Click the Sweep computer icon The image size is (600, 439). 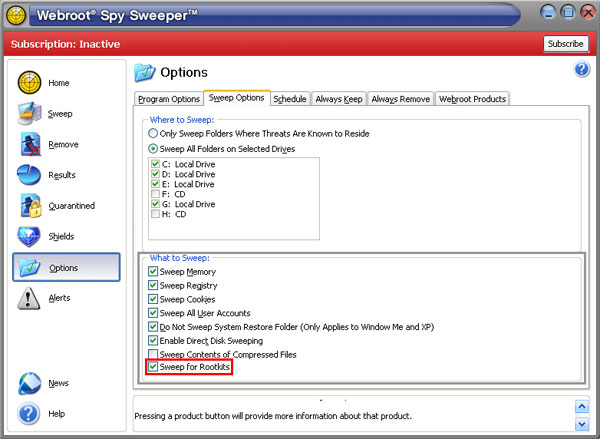click(x=29, y=114)
